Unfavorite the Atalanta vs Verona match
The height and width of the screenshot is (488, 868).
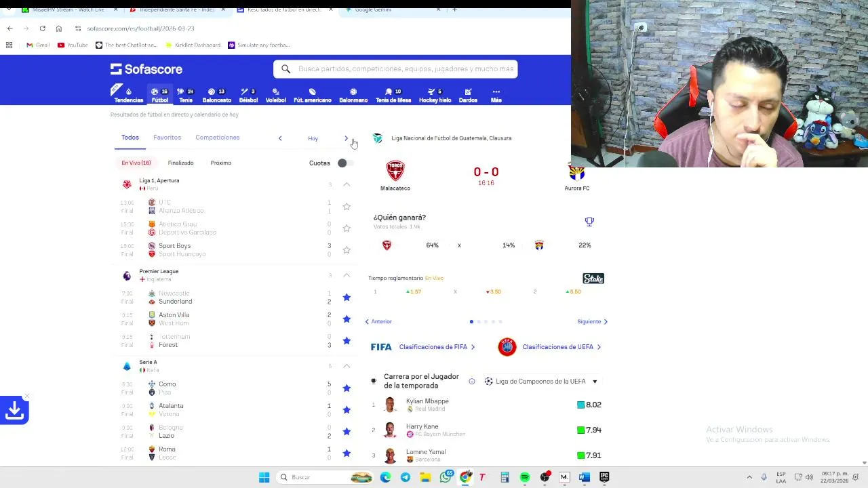[x=347, y=410]
